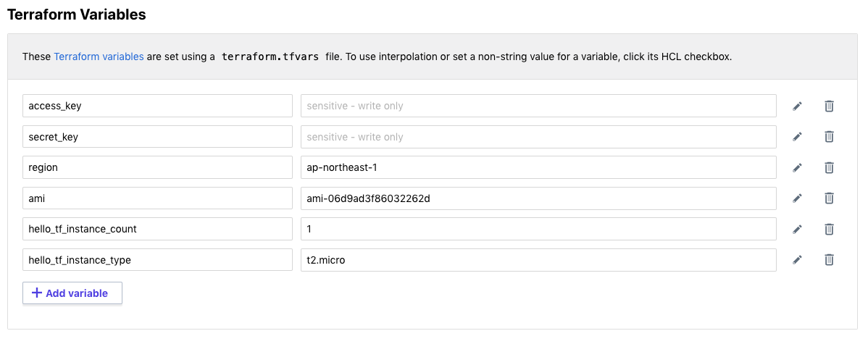This screenshot has width=868, height=344.
Task: Click the secret_key key name field
Action: (x=157, y=137)
